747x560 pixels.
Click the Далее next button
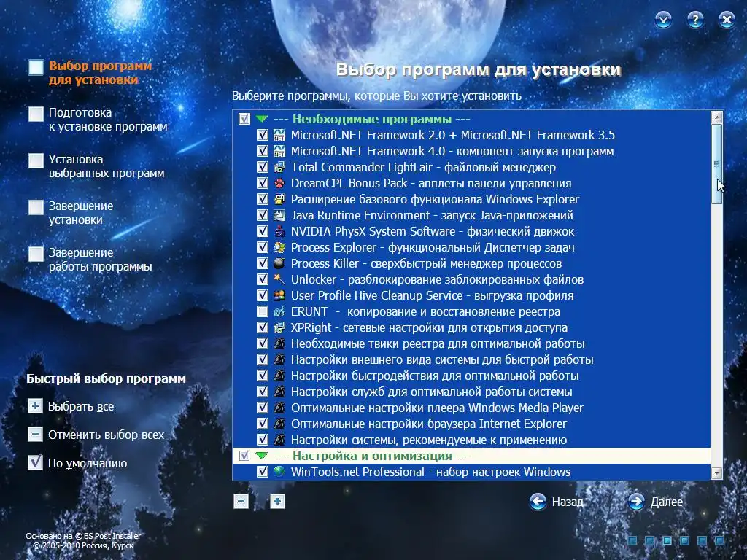(656, 502)
